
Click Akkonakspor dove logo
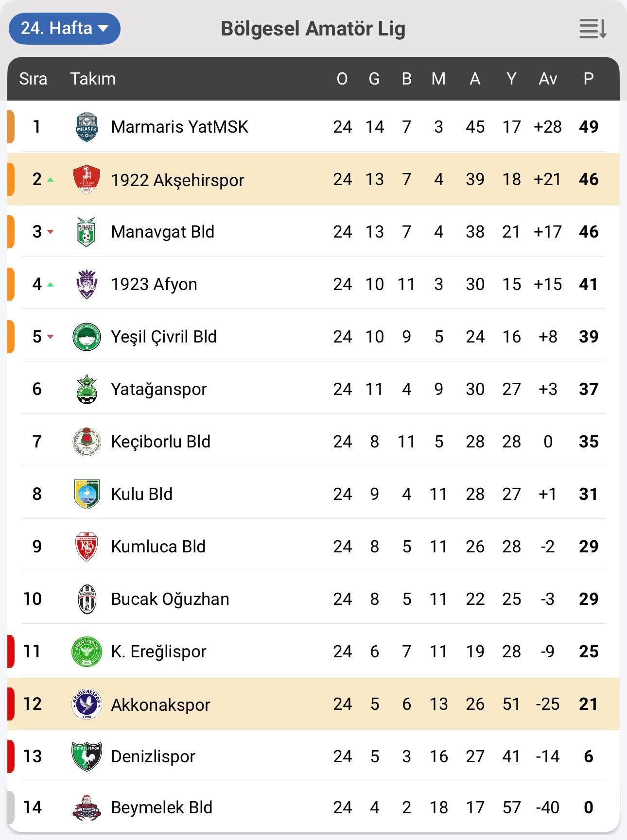click(87, 704)
